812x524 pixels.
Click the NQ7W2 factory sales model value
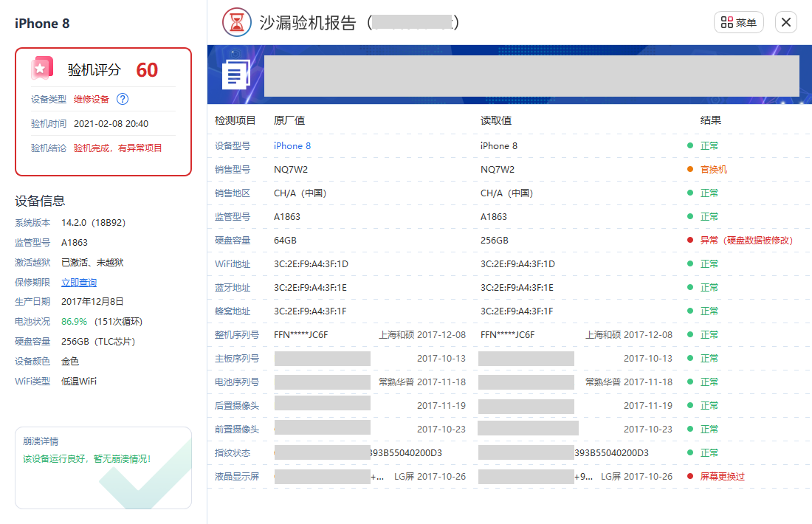click(291, 169)
